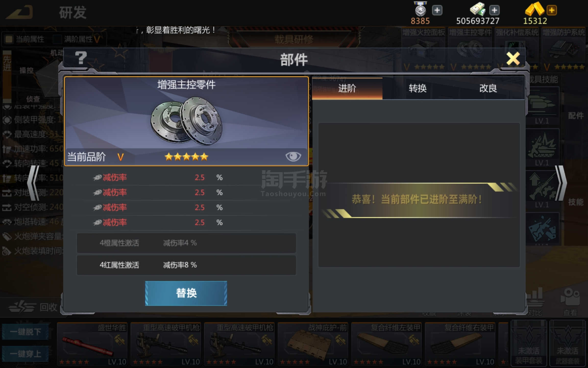The image size is (588, 368).
Task: Select the 进阶 tab
Action: pos(347,88)
